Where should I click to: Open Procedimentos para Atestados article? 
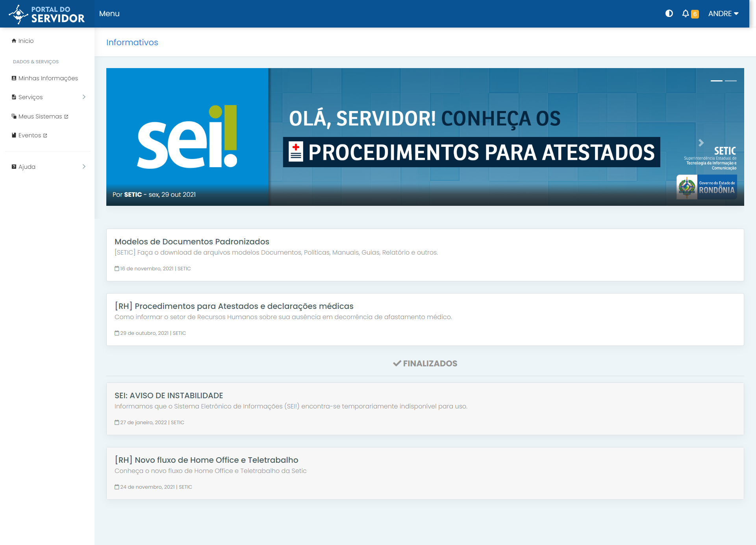point(234,306)
